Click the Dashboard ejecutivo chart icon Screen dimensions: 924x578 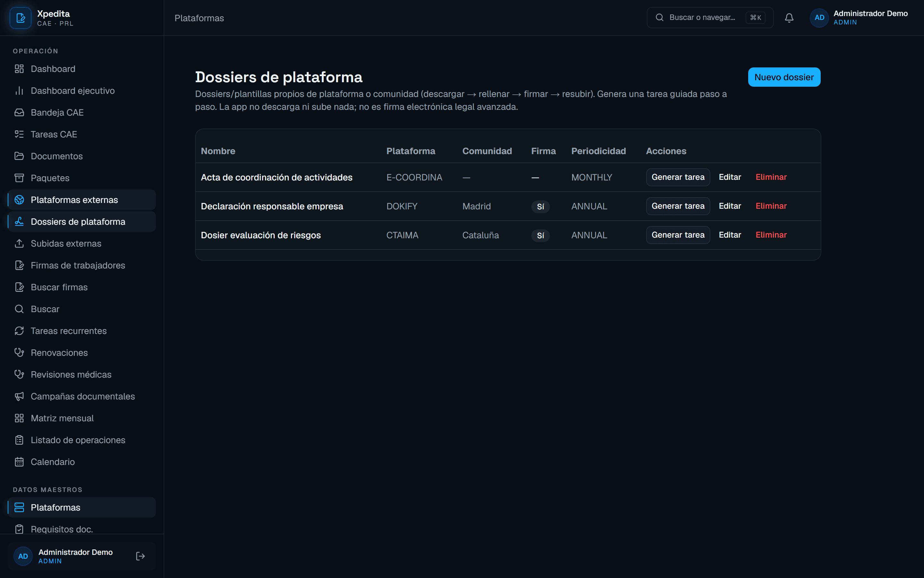pos(19,91)
